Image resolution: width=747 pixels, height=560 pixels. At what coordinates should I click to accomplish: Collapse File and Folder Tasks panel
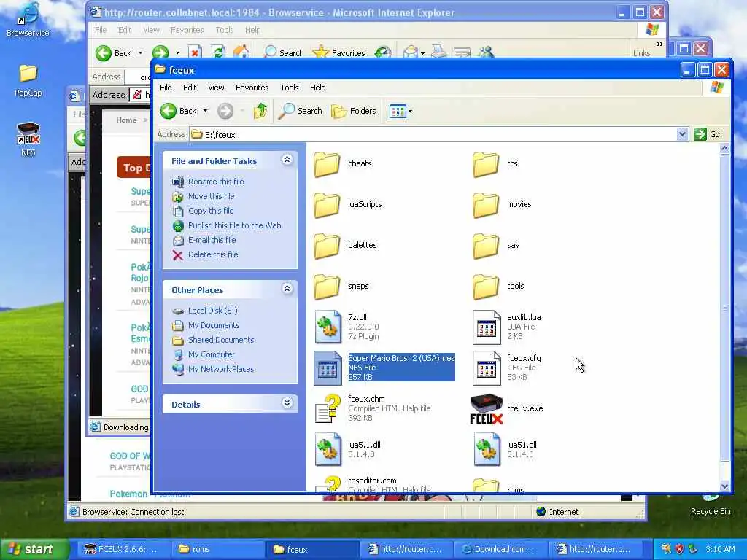pyautogui.click(x=287, y=160)
